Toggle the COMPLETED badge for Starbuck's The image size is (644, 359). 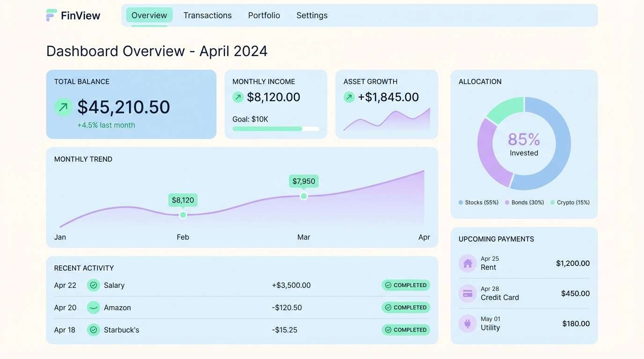(405, 330)
